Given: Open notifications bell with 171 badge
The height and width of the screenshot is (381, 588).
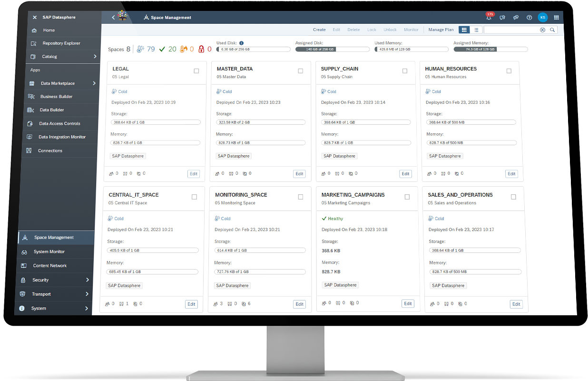Looking at the screenshot, I should click(489, 17).
